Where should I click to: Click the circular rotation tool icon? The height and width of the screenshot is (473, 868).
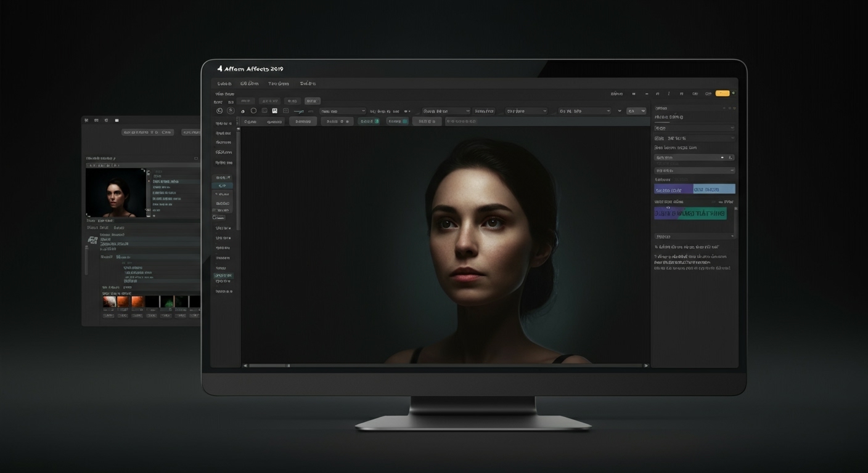click(219, 111)
